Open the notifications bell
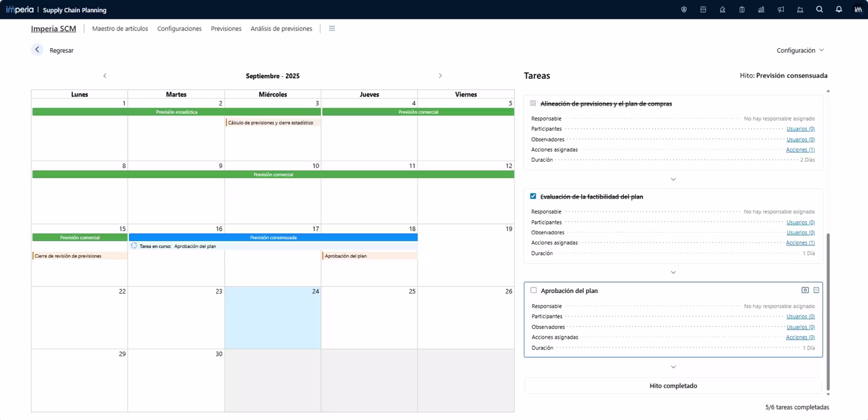 (x=839, y=10)
